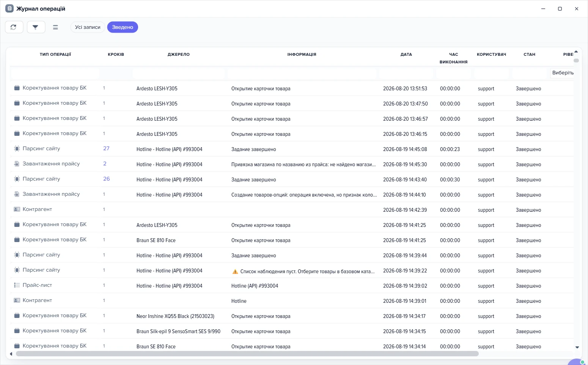Image resolution: width=588 pixels, height=365 pixels.
Task: Click the Hotline (API) #993004 information cell
Action: [255, 286]
